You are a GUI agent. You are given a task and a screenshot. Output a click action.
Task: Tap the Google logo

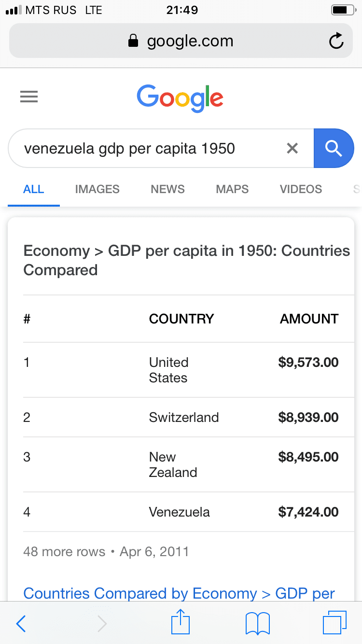pos(180,98)
